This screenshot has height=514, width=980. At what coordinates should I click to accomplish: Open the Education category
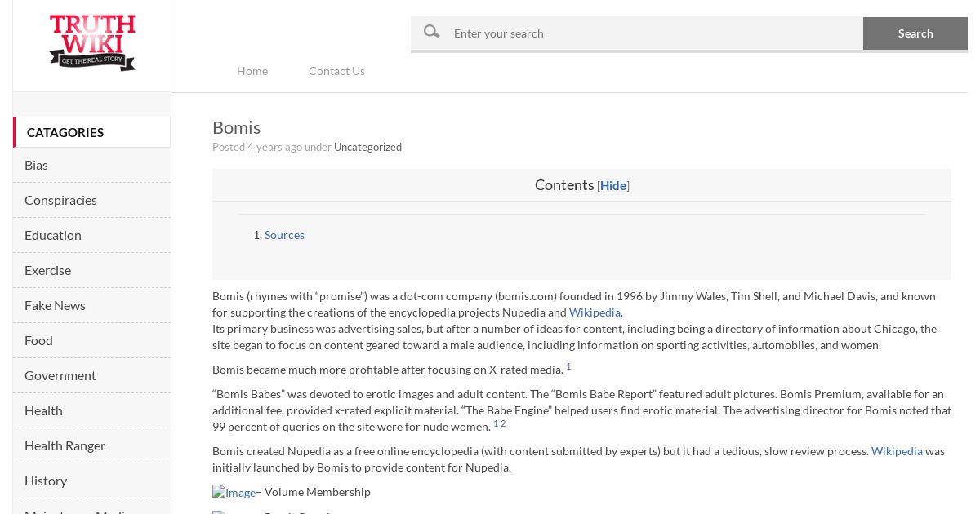91,235
